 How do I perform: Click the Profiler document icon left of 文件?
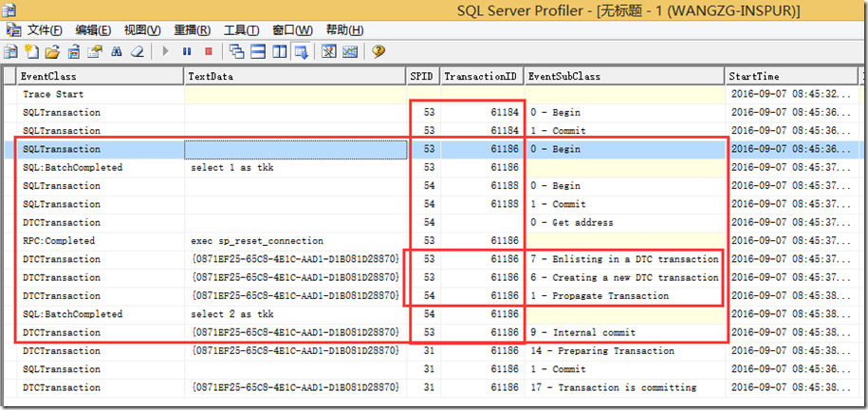click(13, 30)
